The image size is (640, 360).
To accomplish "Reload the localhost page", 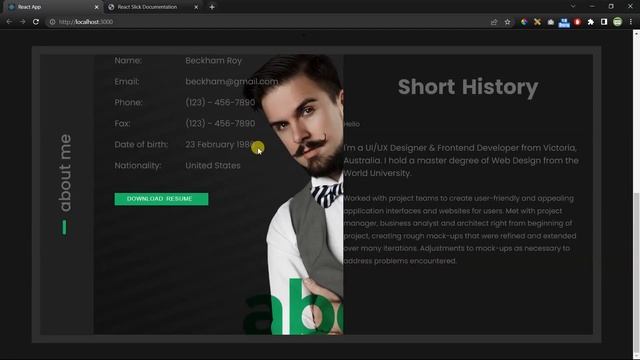I will 36,22.
